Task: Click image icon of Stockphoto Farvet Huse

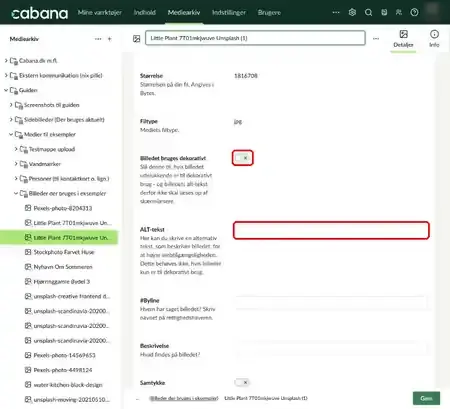Action: point(28,252)
